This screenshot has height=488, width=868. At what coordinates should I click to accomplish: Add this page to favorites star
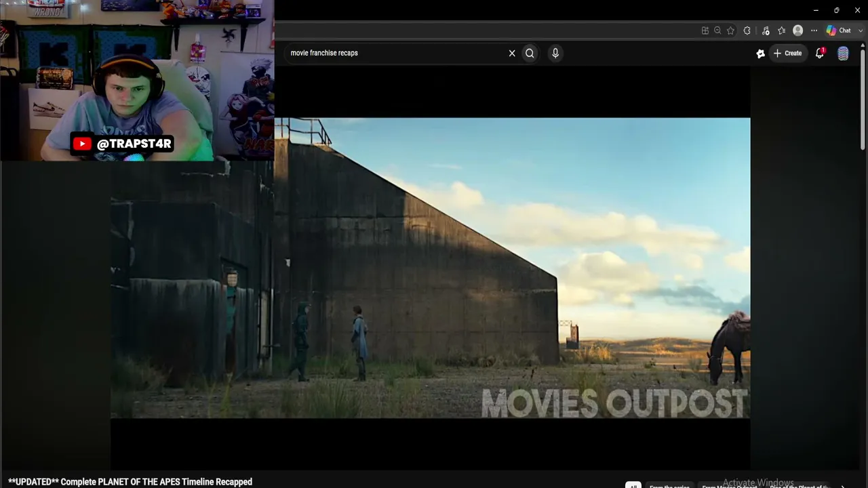(x=730, y=30)
